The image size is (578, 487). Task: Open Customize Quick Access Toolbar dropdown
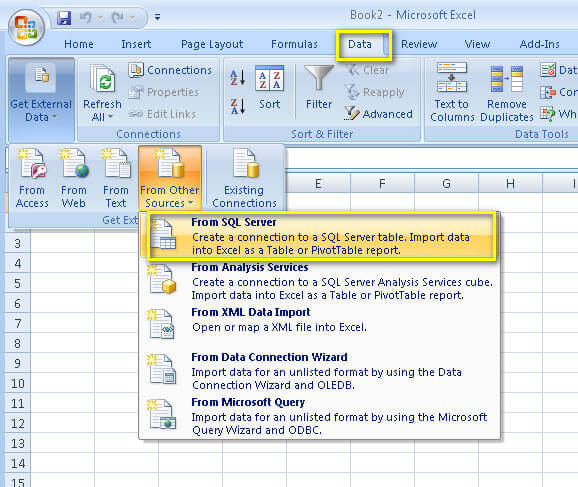click(157, 17)
